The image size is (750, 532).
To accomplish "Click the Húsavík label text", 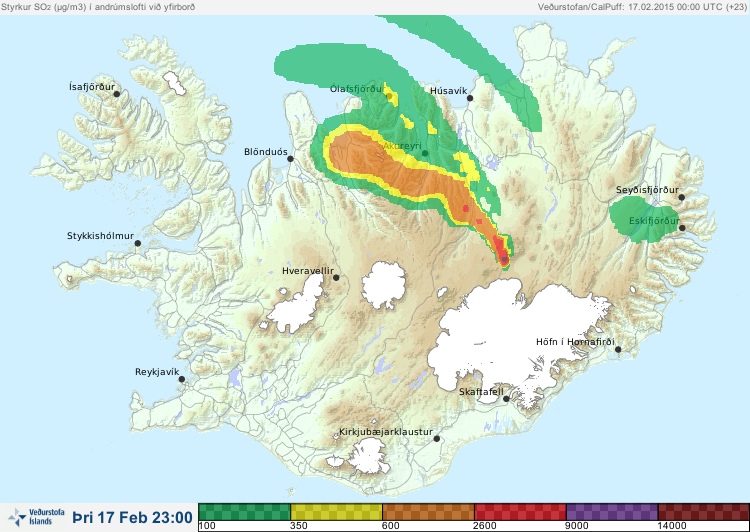I will click(449, 91).
